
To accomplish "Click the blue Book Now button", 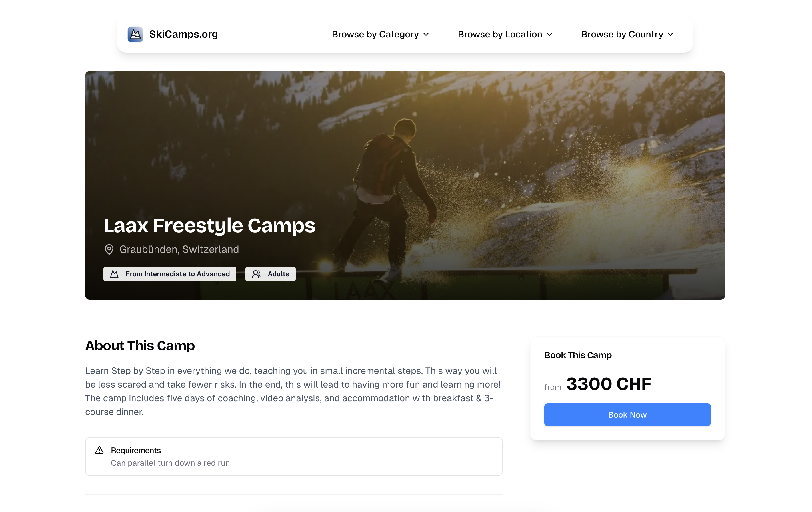I will [627, 415].
